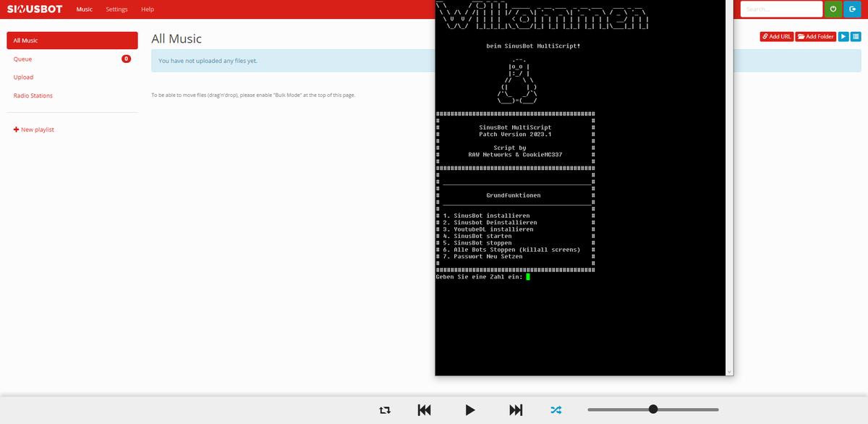Click the terminal input cursor

[x=528, y=276]
